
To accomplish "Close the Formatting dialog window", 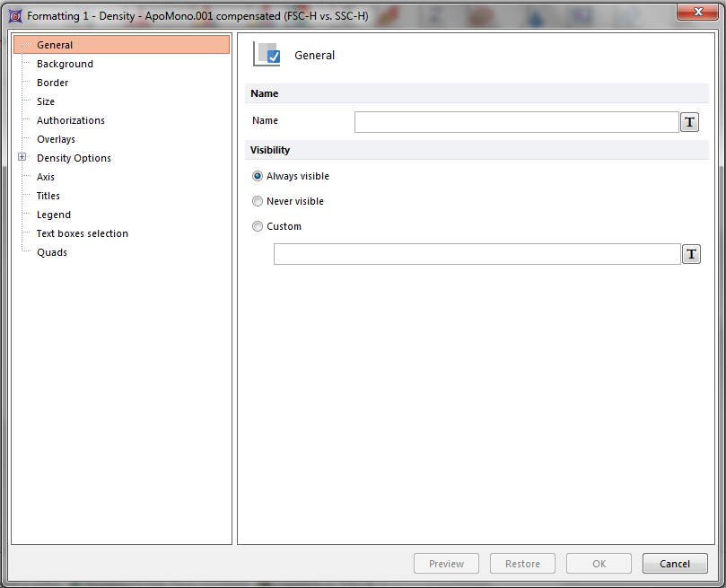I will pyautogui.click(x=690, y=13).
